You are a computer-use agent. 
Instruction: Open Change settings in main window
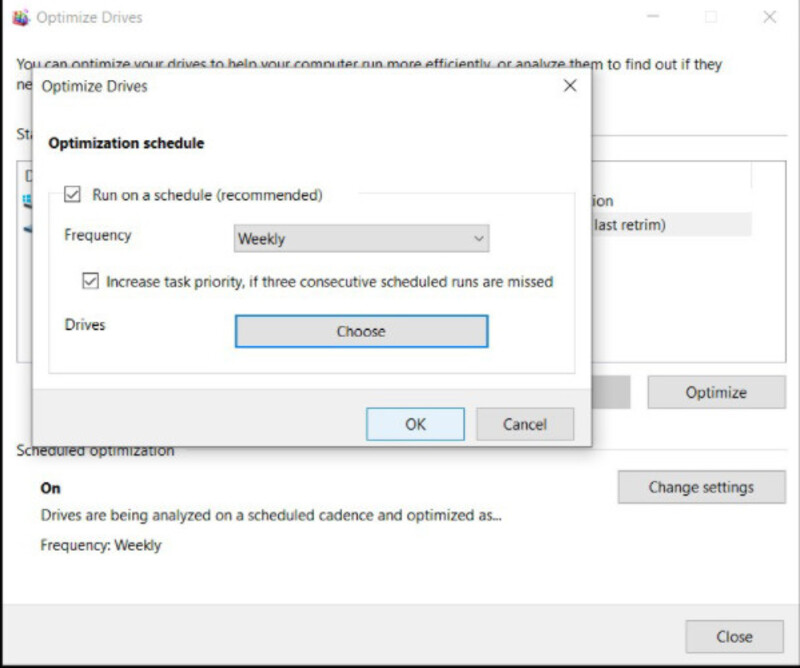click(702, 487)
